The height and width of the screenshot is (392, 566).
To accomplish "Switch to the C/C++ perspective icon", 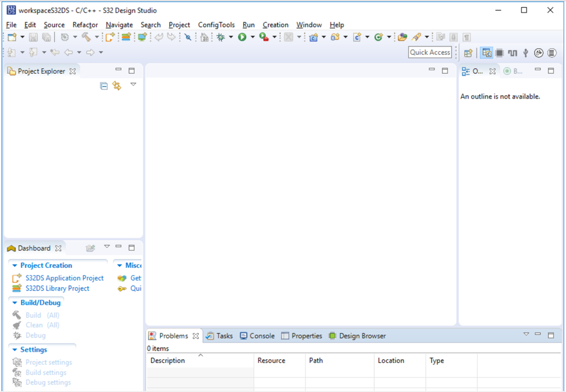I will pyautogui.click(x=487, y=53).
